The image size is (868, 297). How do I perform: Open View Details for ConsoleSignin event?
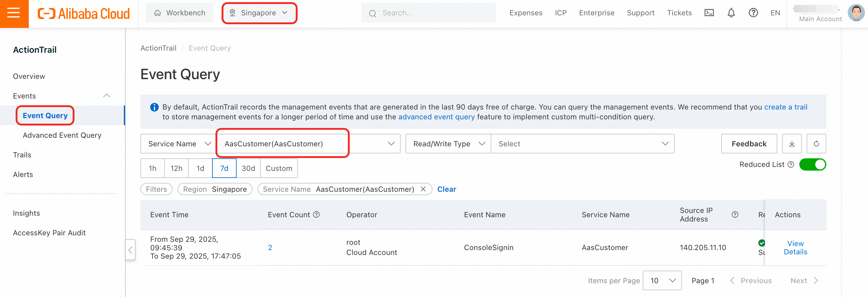pyautogui.click(x=795, y=248)
